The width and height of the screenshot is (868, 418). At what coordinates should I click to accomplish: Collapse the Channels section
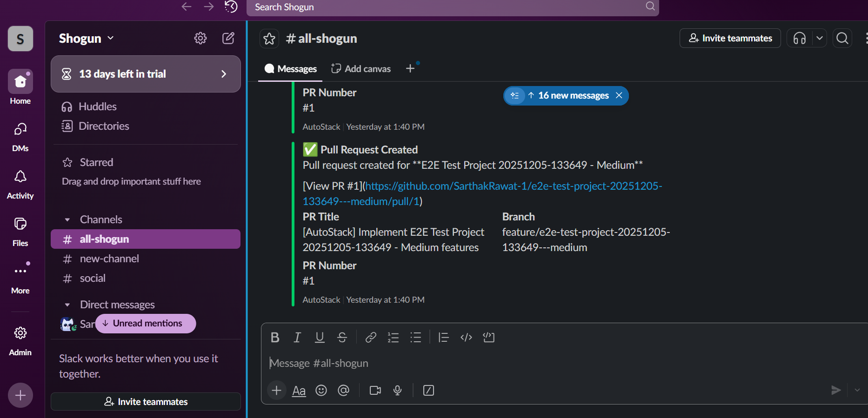click(67, 219)
